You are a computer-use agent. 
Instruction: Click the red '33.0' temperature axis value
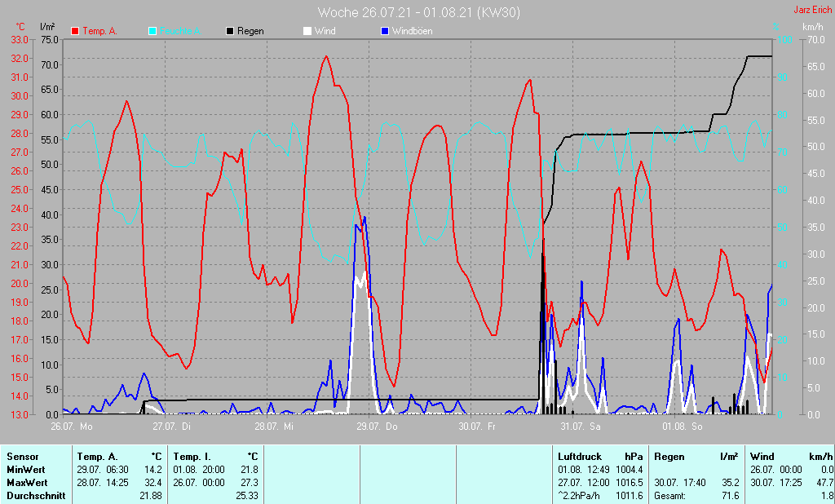tap(20, 39)
